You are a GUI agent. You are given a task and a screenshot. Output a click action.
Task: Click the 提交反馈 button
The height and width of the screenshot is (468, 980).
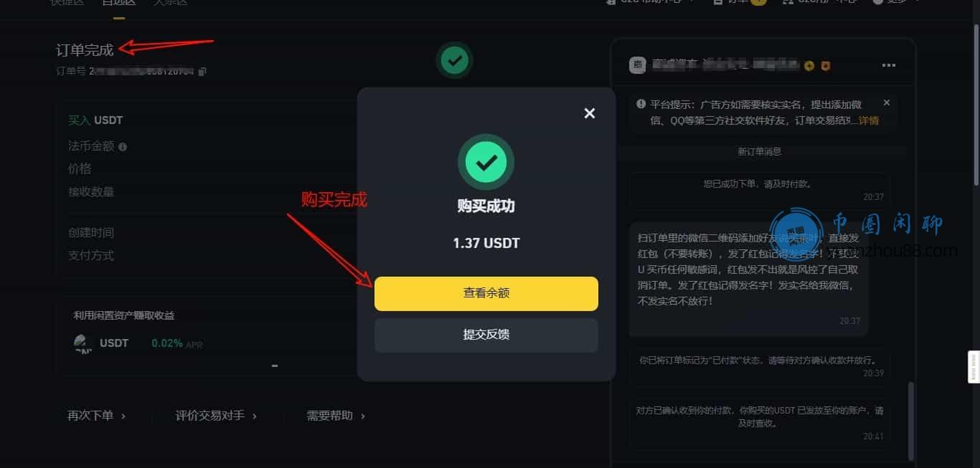486,335
